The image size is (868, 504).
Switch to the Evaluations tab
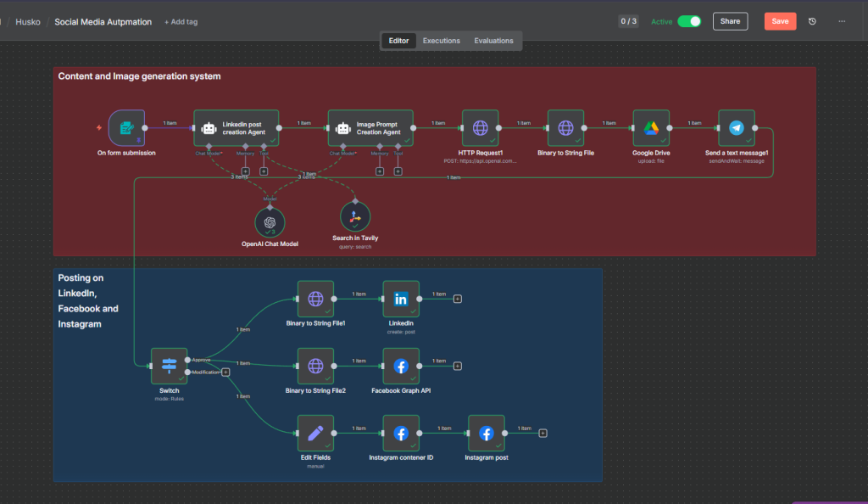click(493, 41)
